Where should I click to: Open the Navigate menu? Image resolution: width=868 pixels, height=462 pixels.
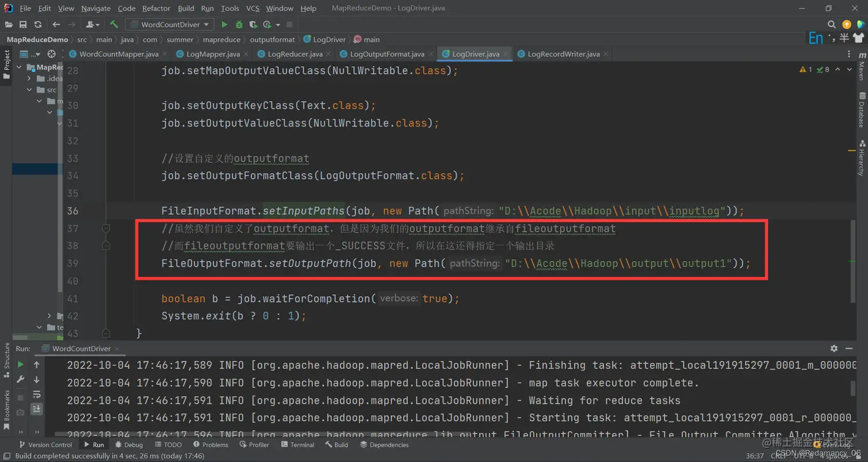pos(96,9)
